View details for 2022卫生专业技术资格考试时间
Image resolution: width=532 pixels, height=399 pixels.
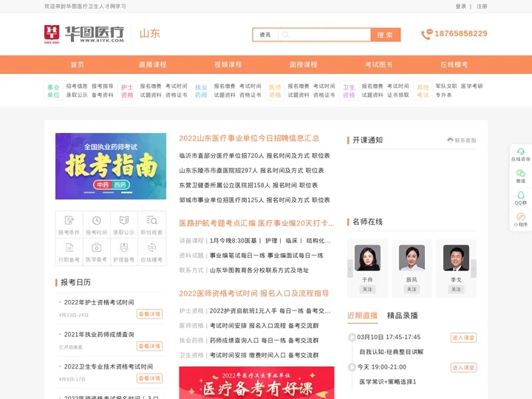click(149, 378)
